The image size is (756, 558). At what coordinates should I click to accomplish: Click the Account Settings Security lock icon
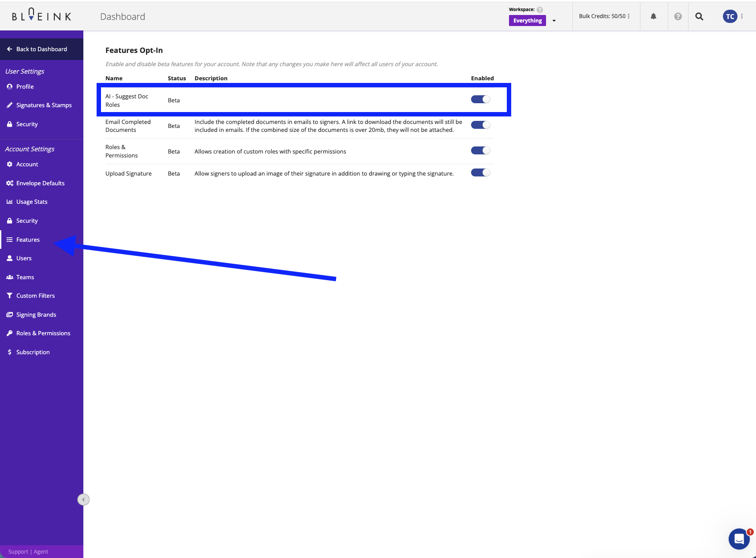[x=9, y=221]
